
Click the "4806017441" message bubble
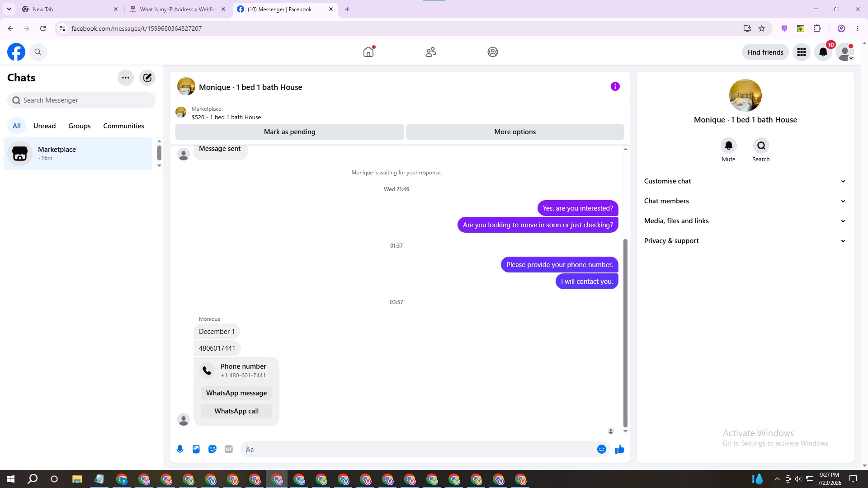pos(217,348)
